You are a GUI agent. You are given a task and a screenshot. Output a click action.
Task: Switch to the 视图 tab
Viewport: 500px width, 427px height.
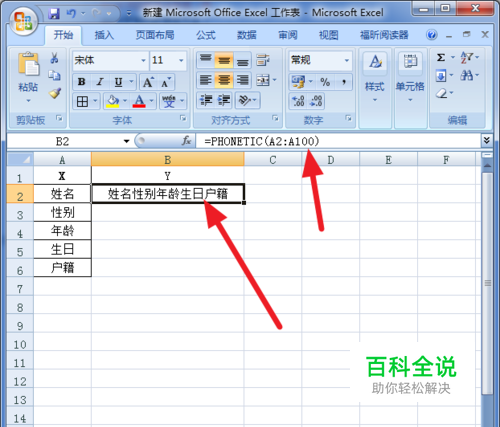click(x=328, y=35)
